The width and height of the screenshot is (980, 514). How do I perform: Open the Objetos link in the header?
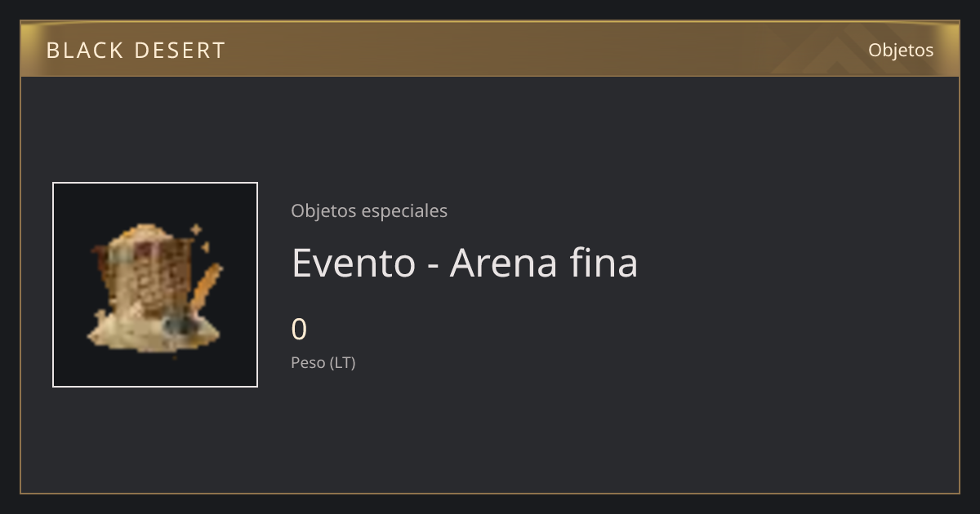(x=901, y=50)
